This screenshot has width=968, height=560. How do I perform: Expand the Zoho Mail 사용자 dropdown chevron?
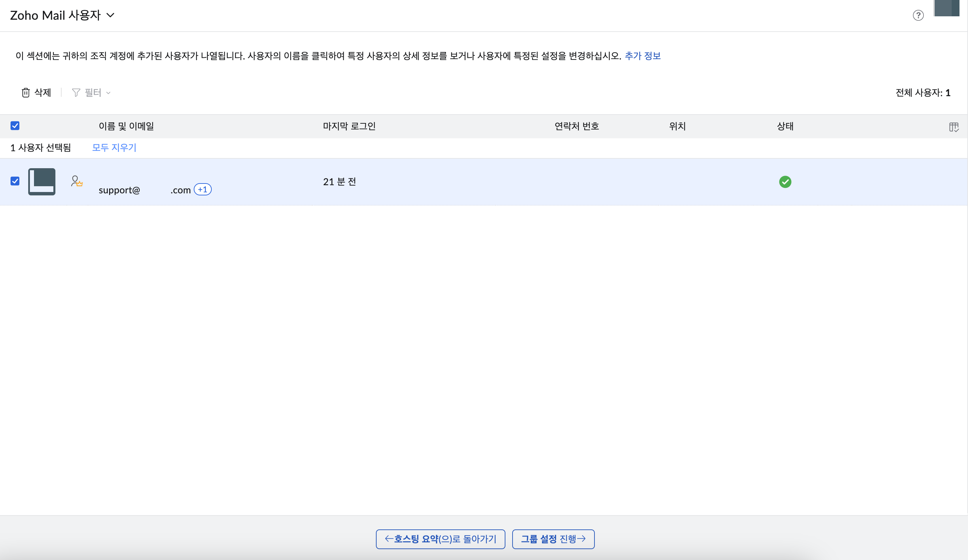click(110, 15)
